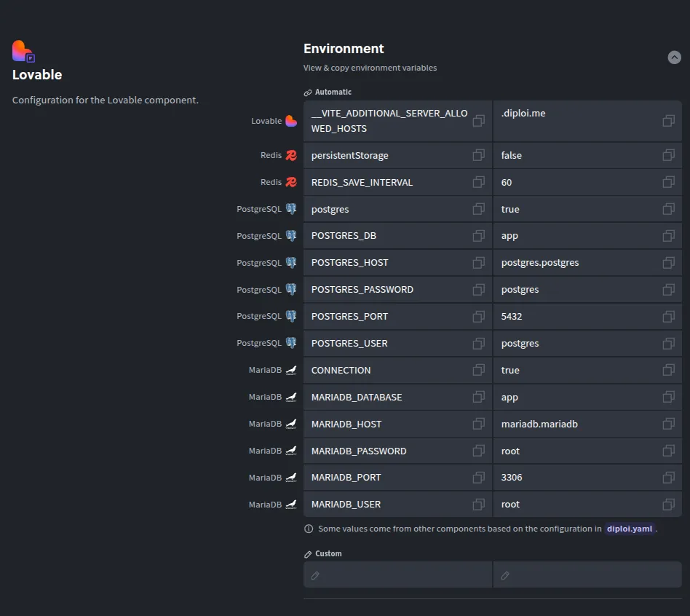Copy the persistentStorage false value

click(x=668, y=155)
